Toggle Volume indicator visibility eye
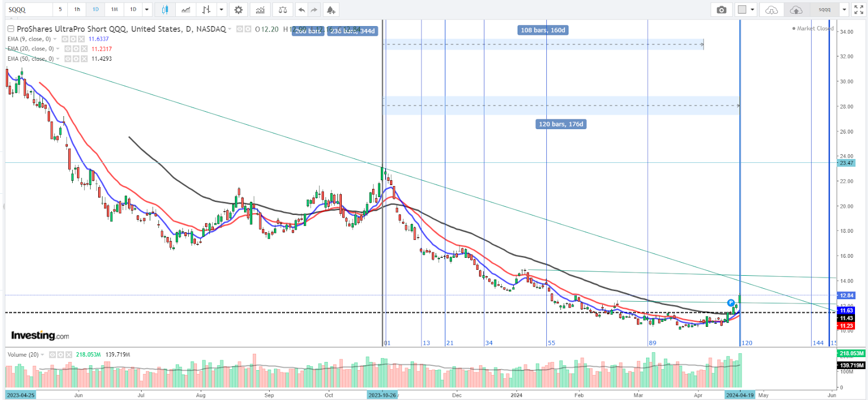 tap(53, 355)
